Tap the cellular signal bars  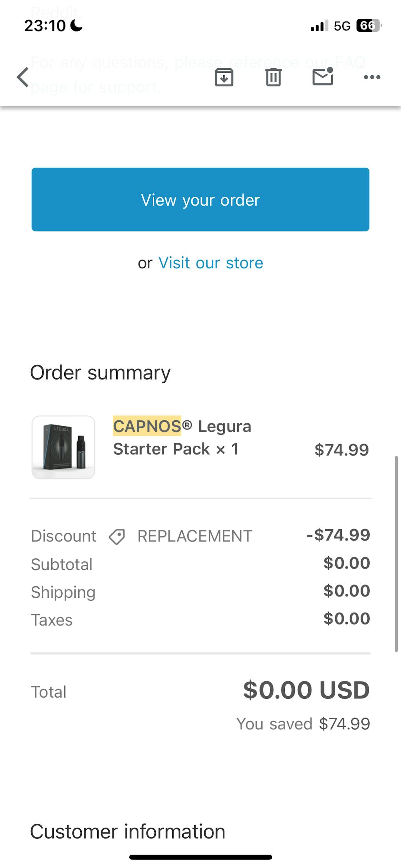[320, 26]
